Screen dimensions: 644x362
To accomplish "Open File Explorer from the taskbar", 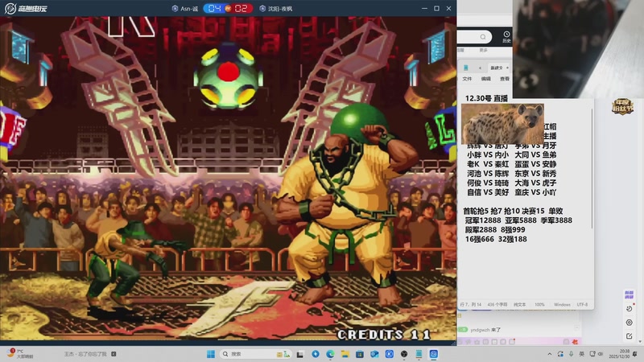I will (x=345, y=354).
